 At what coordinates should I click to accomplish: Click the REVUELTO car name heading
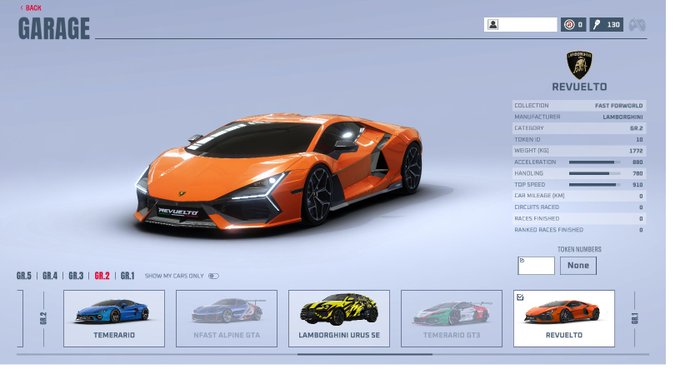[x=579, y=87]
